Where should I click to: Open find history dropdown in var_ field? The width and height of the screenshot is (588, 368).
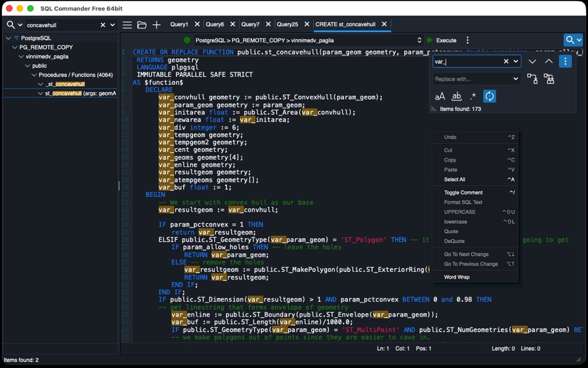[x=516, y=61]
